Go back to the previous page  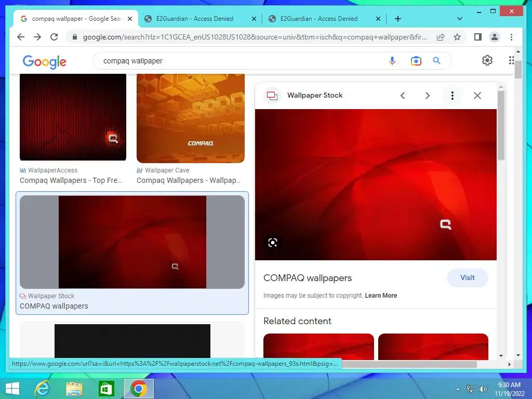click(21, 37)
